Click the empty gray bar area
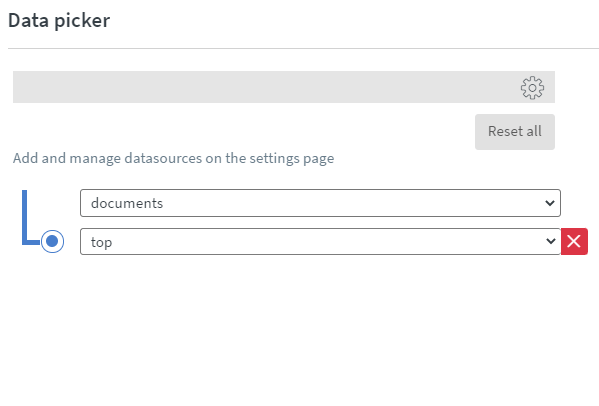 (x=264, y=87)
